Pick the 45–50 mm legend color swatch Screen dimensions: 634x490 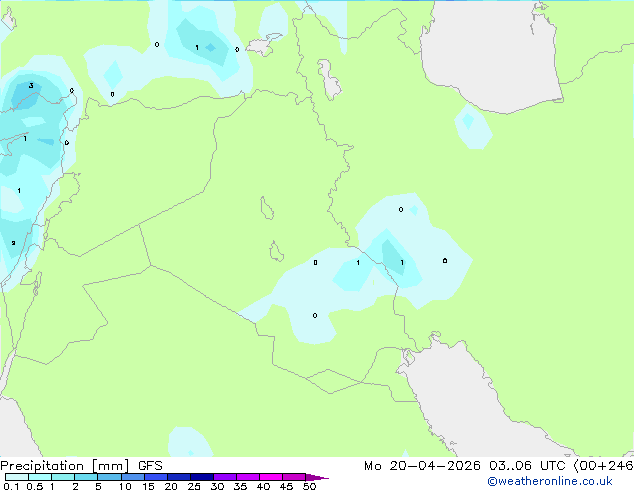pyautogui.click(x=294, y=477)
